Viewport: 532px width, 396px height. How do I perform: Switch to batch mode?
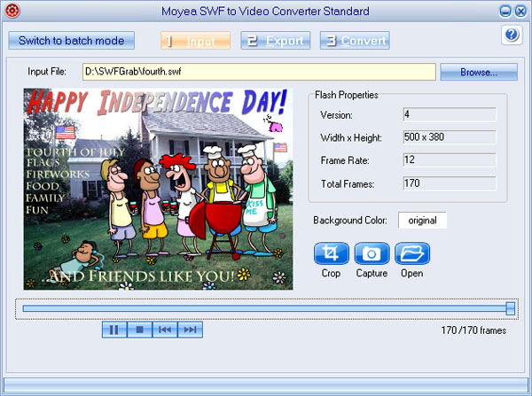(71, 41)
